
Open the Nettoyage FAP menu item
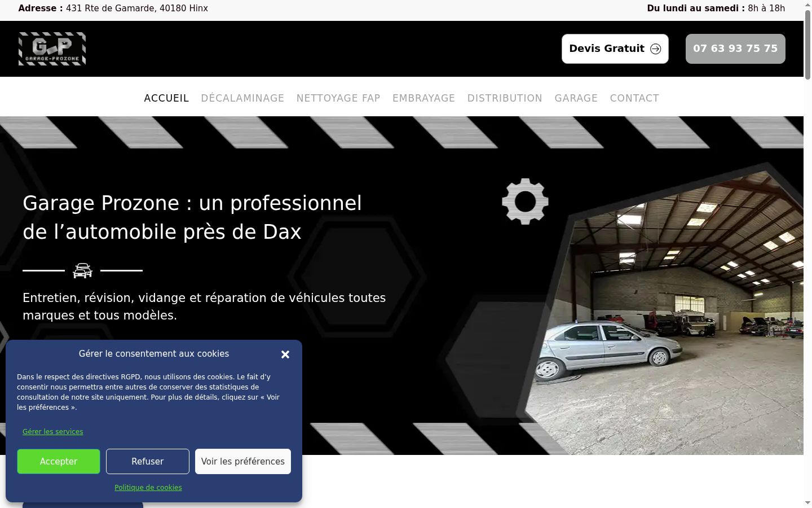(x=338, y=98)
